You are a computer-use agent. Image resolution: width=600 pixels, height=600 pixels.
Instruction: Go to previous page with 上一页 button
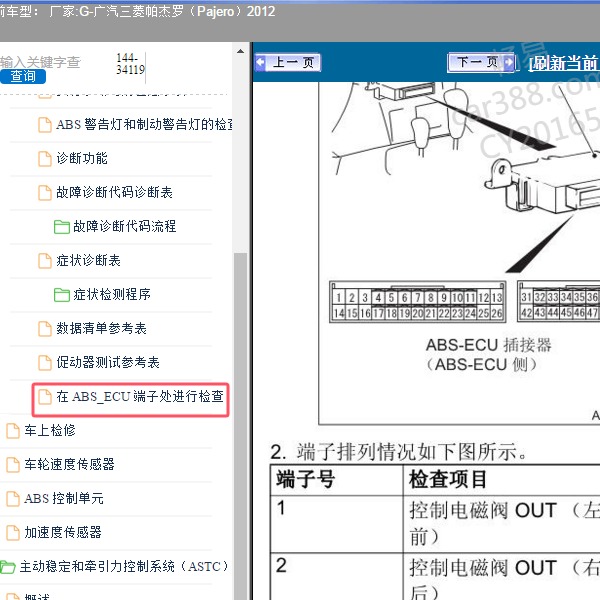(x=288, y=62)
